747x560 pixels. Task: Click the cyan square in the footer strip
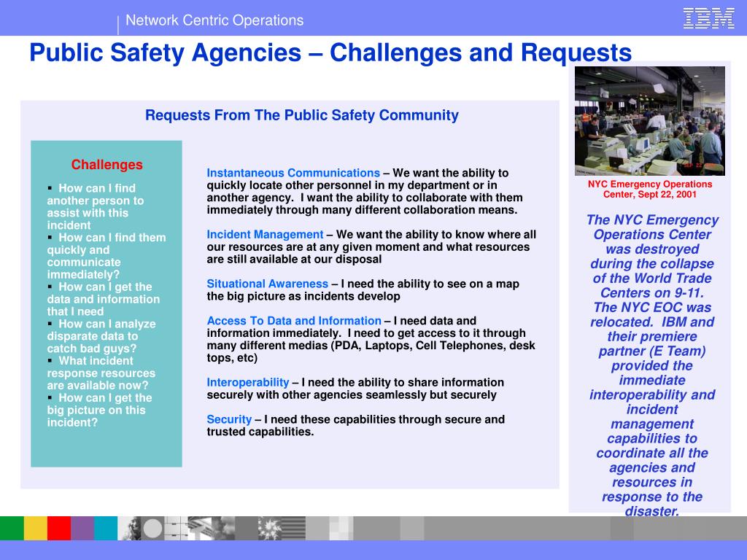[106, 528]
